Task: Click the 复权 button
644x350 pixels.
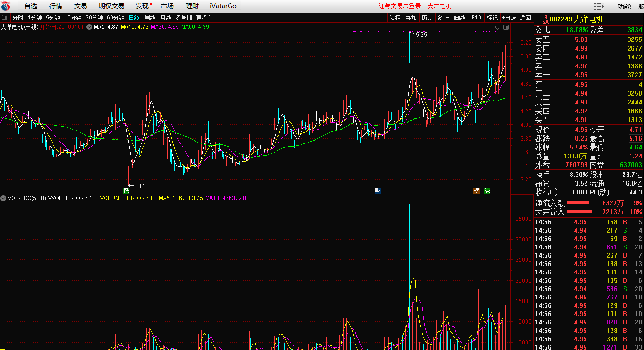Action: click(395, 18)
